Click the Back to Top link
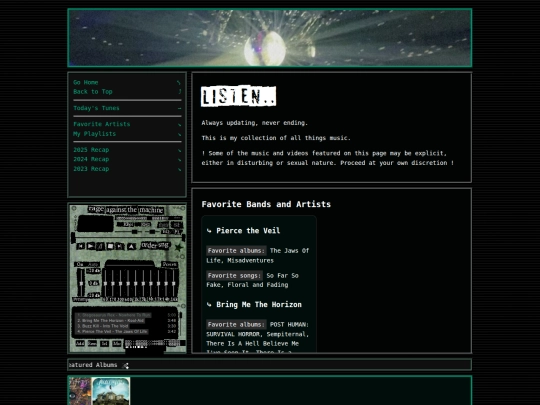Image resolution: width=540 pixels, height=405 pixels. coord(93,92)
